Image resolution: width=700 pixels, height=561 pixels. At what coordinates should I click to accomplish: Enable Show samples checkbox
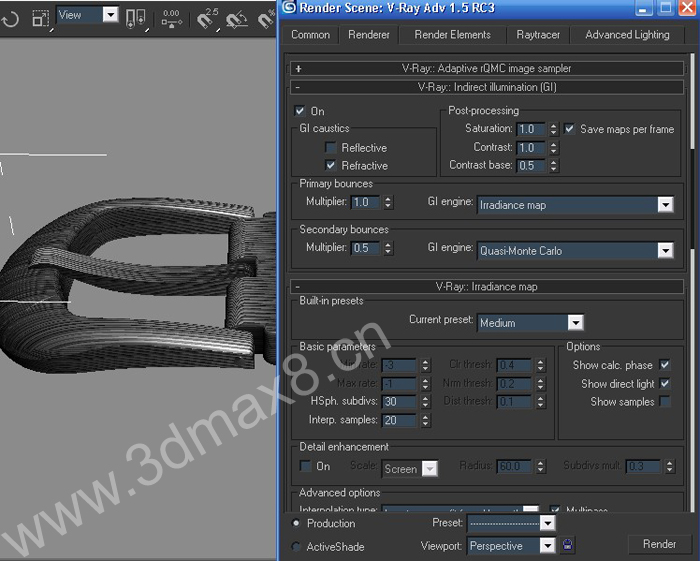pyautogui.click(x=665, y=401)
